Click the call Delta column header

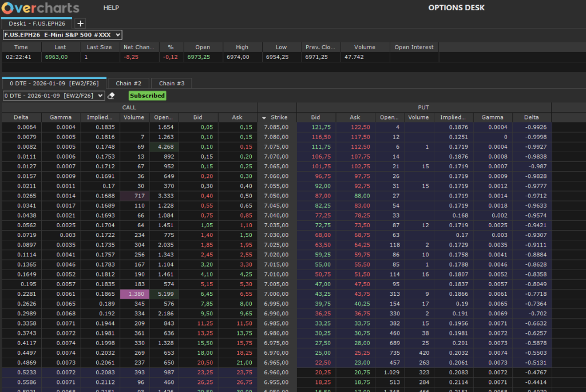point(21,117)
